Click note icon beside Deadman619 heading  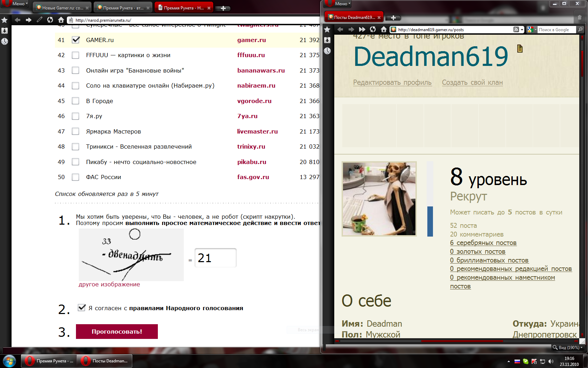point(520,49)
